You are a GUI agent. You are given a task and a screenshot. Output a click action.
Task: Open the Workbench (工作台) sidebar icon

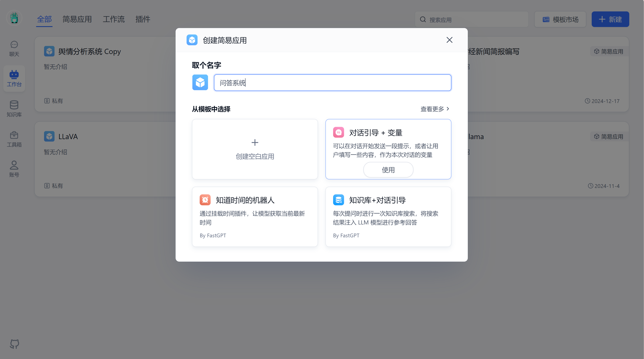[14, 78]
